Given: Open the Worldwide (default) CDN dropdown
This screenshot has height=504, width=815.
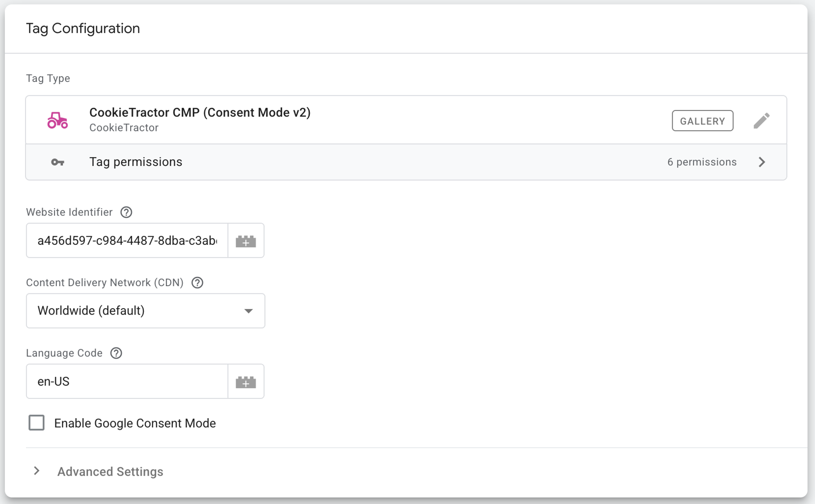Looking at the screenshot, I should pyautogui.click(x=145, y=311).
